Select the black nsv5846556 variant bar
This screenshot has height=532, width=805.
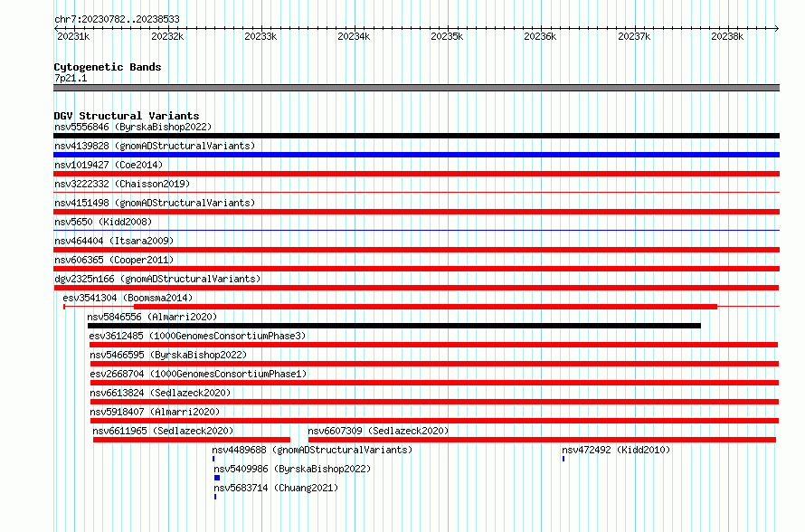click(394, 326)
